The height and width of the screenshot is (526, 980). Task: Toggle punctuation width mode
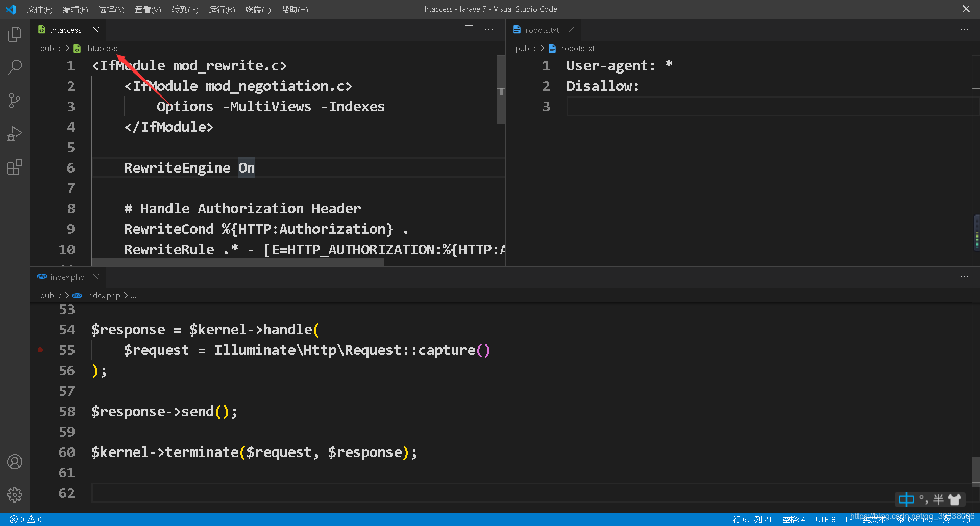click(922, 499)
